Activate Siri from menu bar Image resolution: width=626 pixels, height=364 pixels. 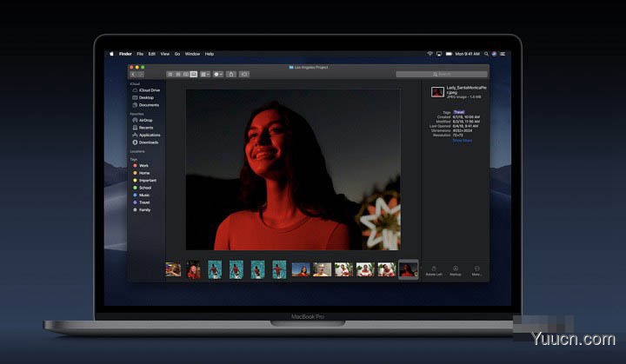(494, 54)
